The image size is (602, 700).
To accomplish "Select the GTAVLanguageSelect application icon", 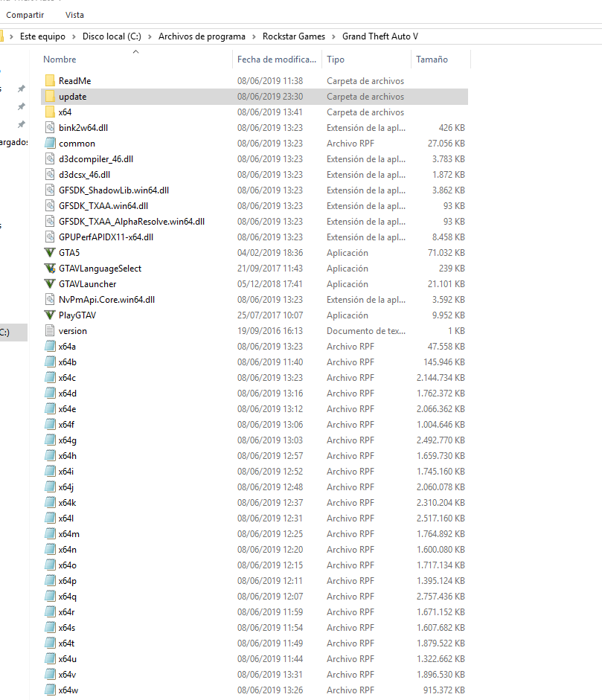I will click(50, 269).
